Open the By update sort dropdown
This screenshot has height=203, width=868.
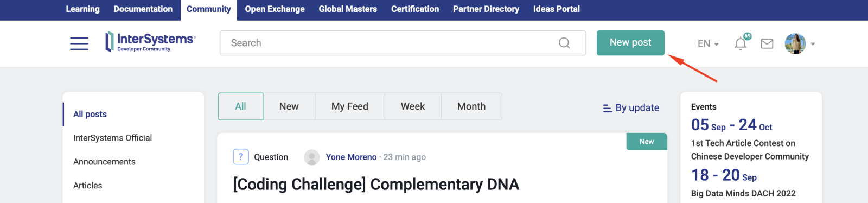(631, 108)
